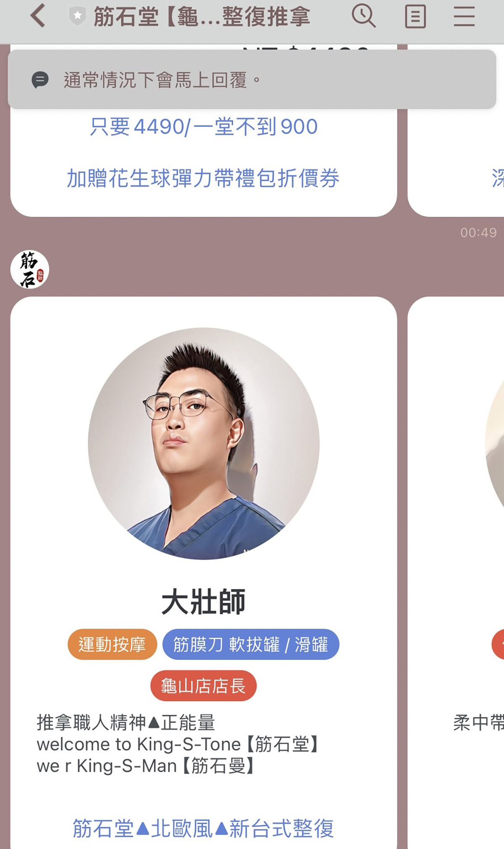Image resolution: width=504 pixels, height=849 pixels.
Task: Select the orange 運動按摩 tag
Action: 112,644
